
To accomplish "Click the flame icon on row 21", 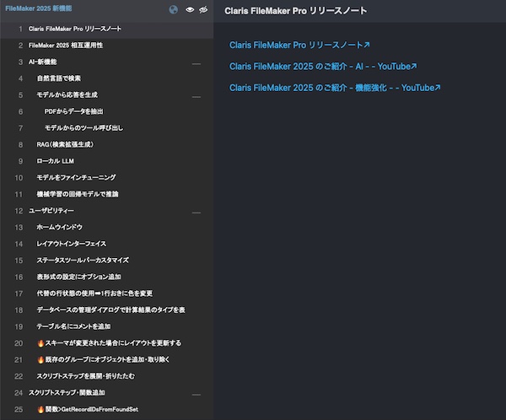I will [x=40, y=359].
